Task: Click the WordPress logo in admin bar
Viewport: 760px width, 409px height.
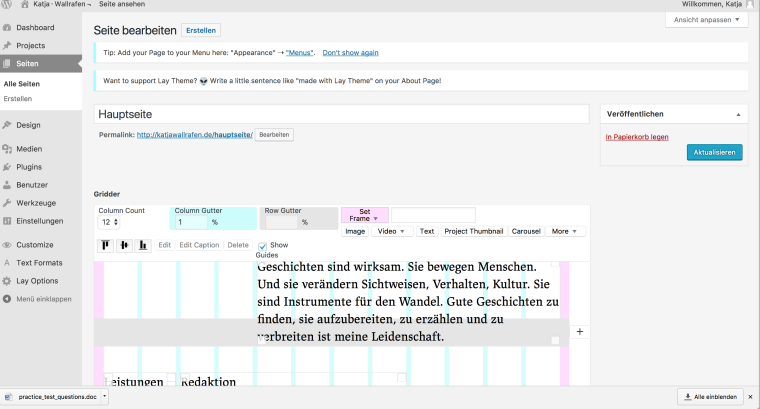Action: (8, 6)
